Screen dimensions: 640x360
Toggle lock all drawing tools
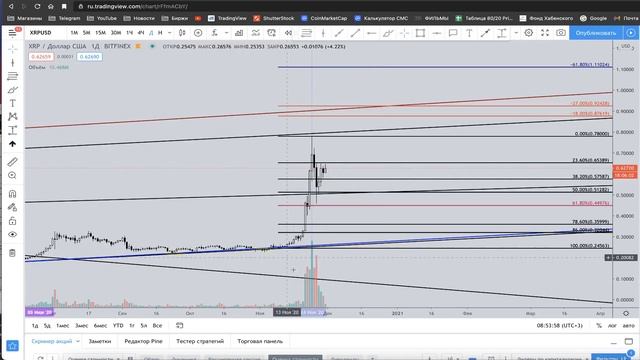click(x=13, y=221)
